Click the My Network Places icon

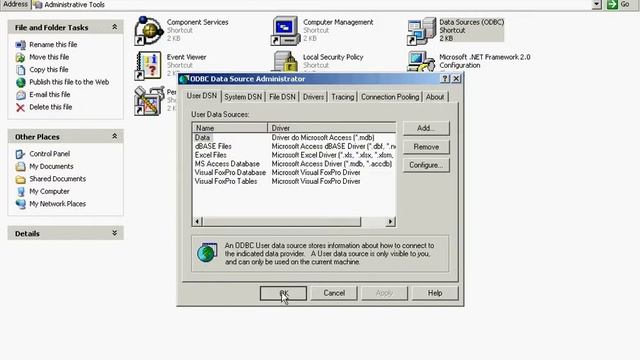point(20,204)
